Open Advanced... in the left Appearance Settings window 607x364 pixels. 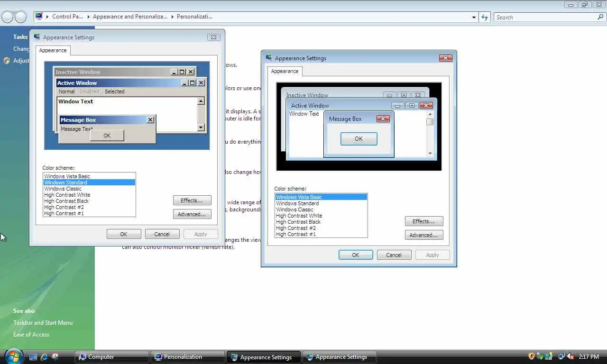[192, 214]
